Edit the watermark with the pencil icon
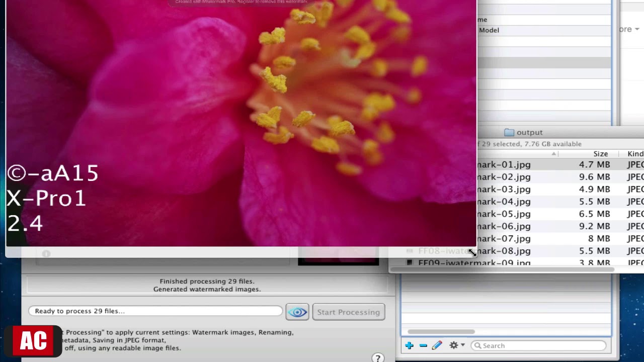Screen dimensions: 644x362 [x=437, y=345]
